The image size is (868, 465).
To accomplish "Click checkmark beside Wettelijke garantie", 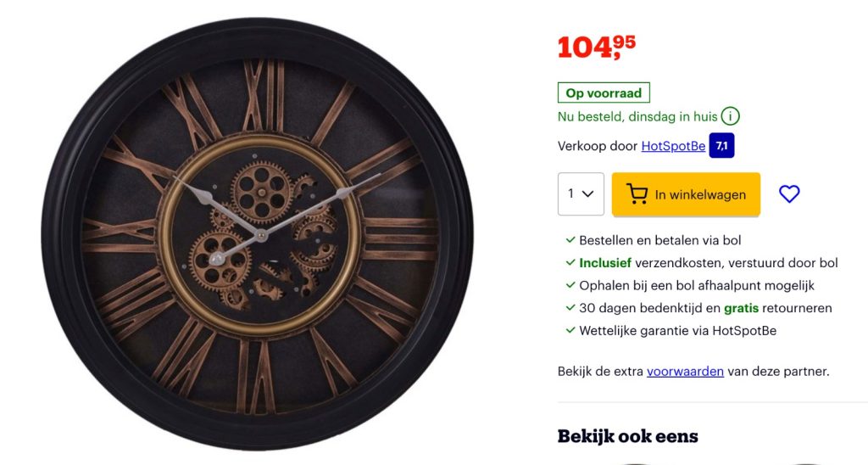I will (x=570, y=330).
